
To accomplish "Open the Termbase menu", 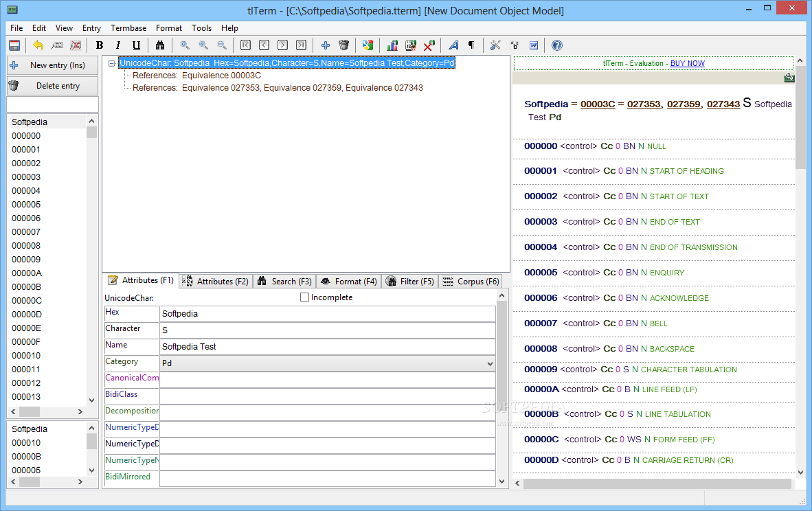I will [128, 28].
